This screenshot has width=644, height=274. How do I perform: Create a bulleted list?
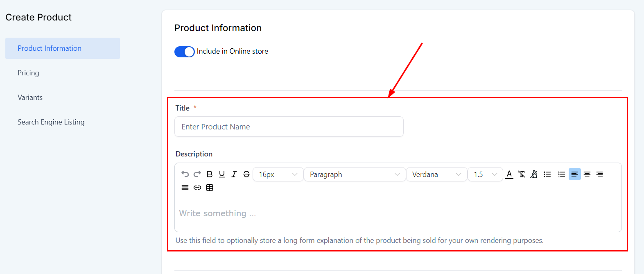coord(547,174)
